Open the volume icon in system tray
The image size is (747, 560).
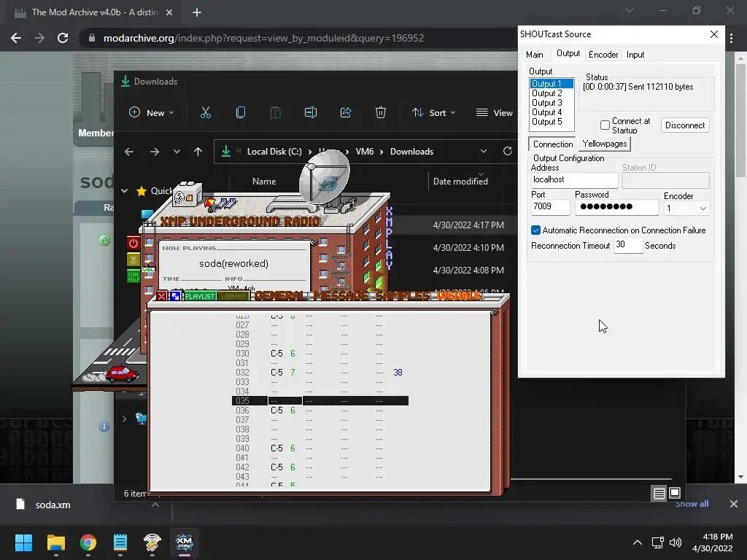pyautogui.click(x=675, y=542)
